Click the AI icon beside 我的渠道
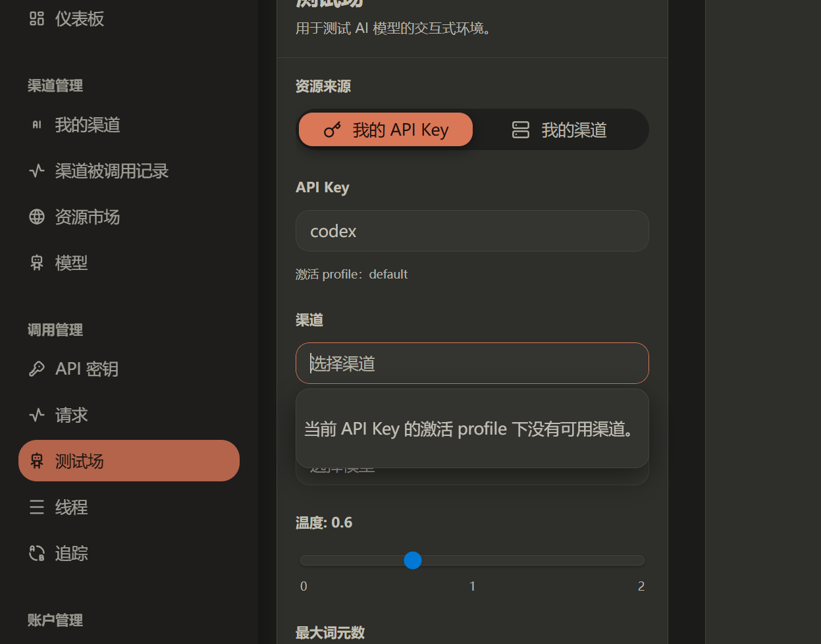The width and height of the screenshot is (821, 644). point(37,124)
